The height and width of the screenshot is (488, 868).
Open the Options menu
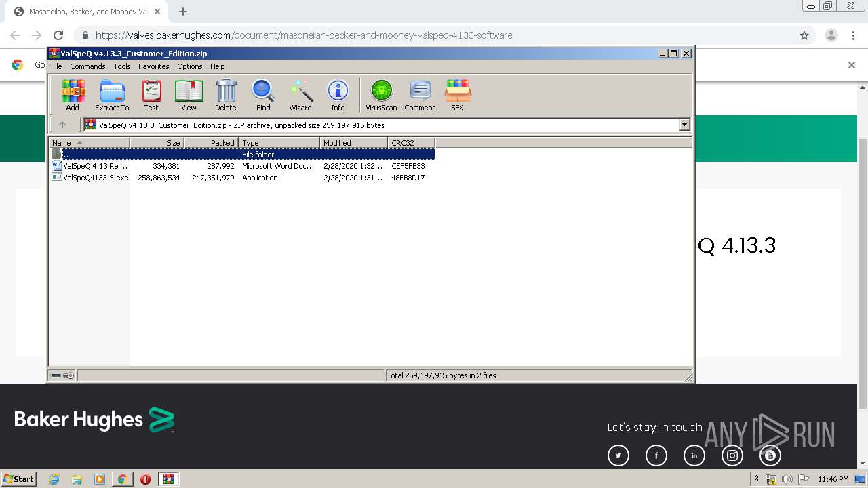[190, 66]
